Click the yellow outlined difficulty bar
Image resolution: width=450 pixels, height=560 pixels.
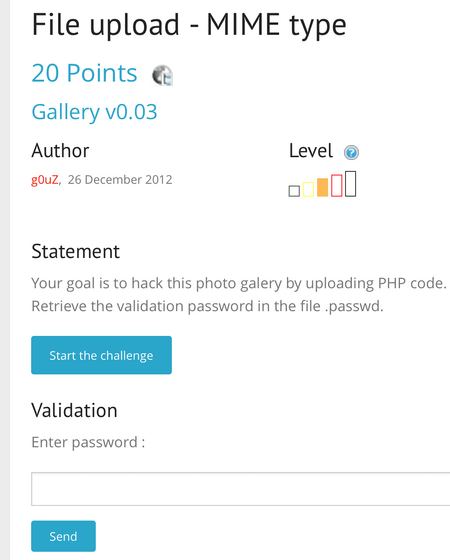click(309, 189)
